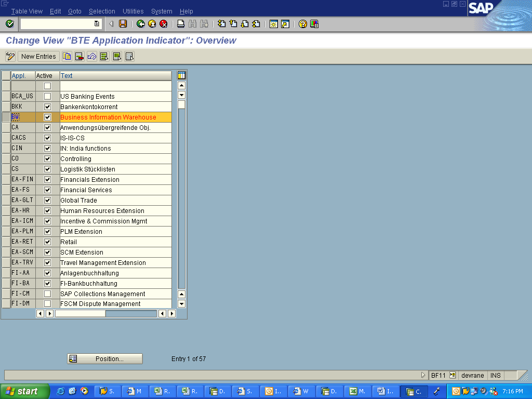Uncheck the Active box for BW
Image resolution: width=532 pixels, height=399 pixels.
pos(47,117)
